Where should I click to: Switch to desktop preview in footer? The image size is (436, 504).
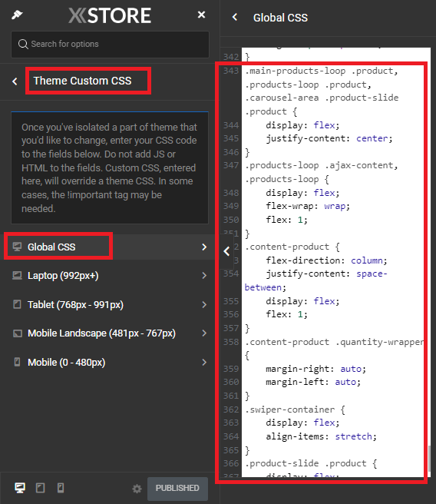(20, 488)
